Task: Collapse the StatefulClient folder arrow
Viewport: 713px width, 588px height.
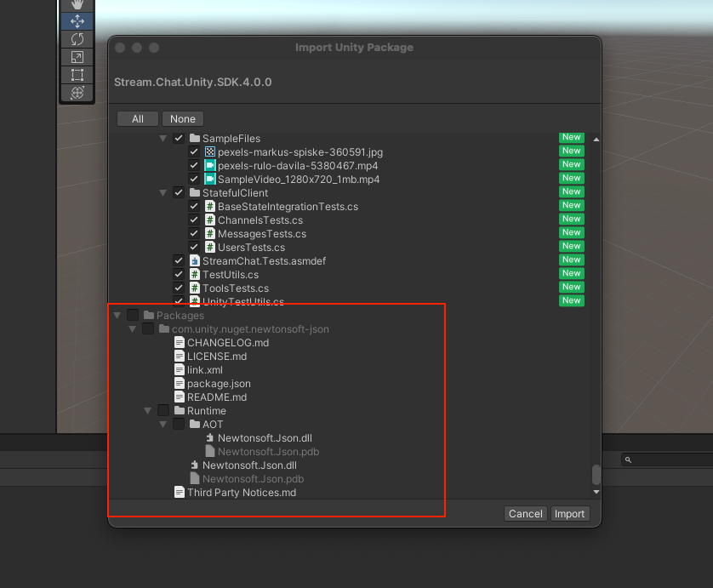Action: tap(163, 193)
